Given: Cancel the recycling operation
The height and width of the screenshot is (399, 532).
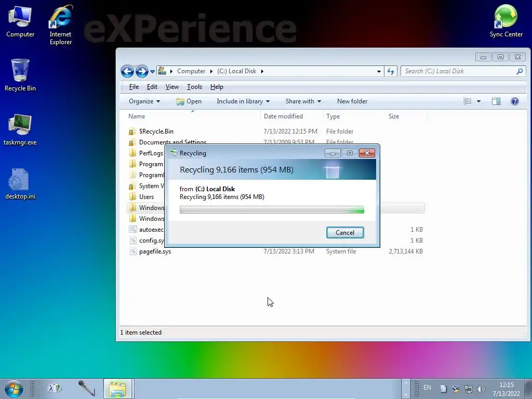Looking at the screenshot, I should [345, 232].
